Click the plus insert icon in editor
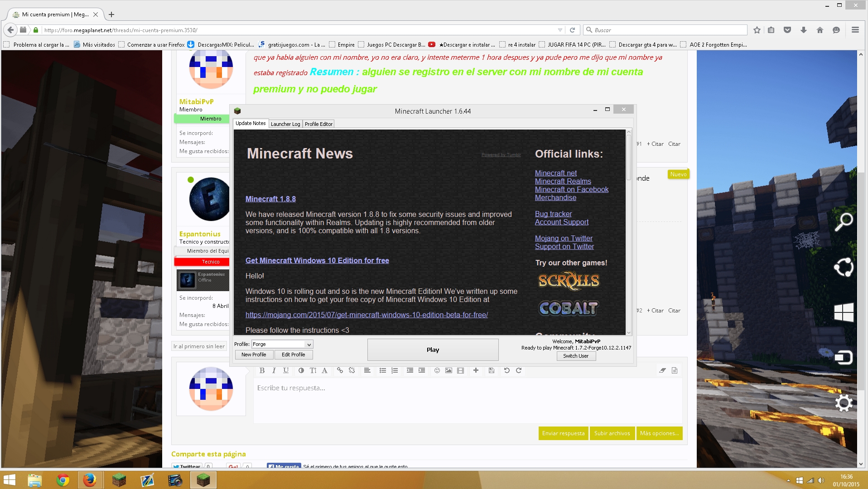 [476, 370]
